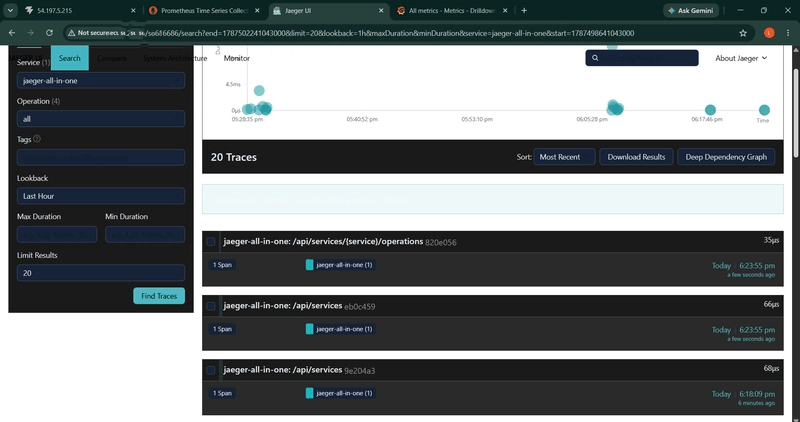This screenshot has width=800, height=422.
Task: Click the scatter plot dot at far right
Action: [x=764, y=110]
